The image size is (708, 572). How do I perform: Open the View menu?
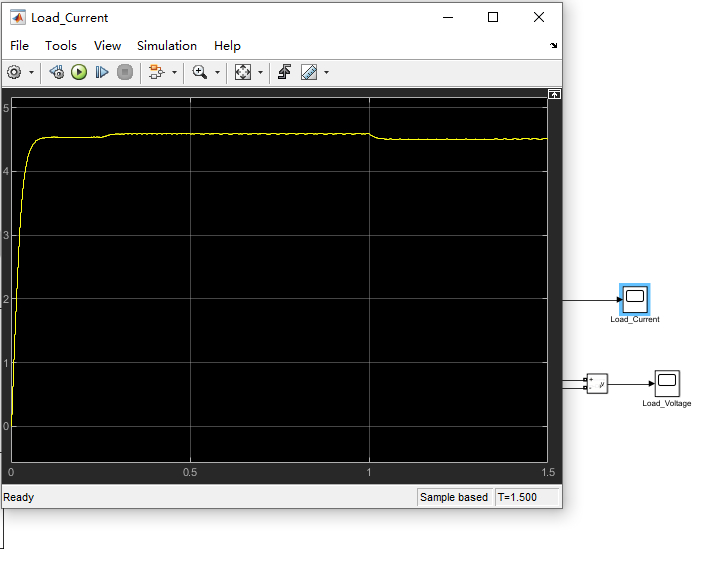click(107, 46)
